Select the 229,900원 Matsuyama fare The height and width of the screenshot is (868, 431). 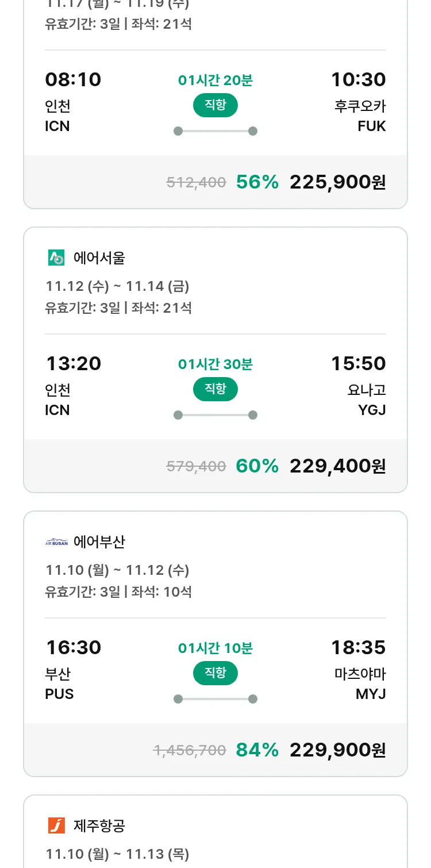pyautogui.click(x=337, y=750)
